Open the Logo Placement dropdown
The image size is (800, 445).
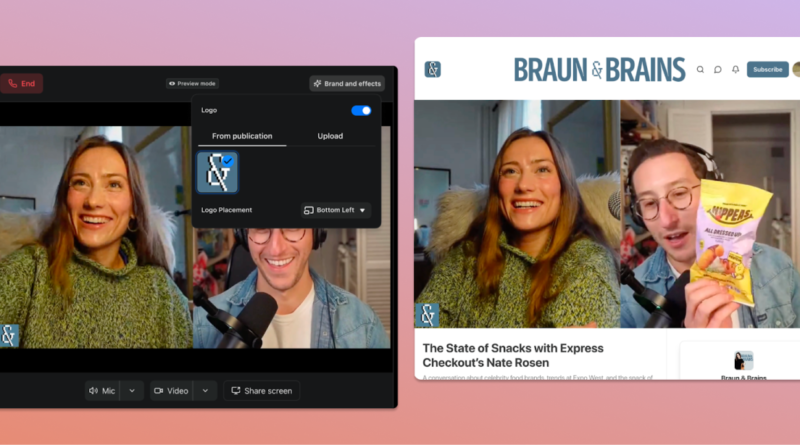pyautogui.click(x=336, y=210)
